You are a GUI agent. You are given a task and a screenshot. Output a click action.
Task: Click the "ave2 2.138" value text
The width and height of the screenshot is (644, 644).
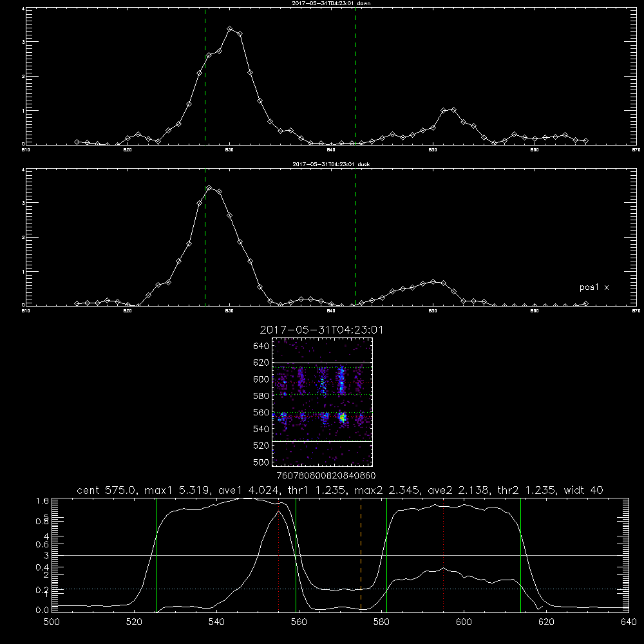coord(457,490)
